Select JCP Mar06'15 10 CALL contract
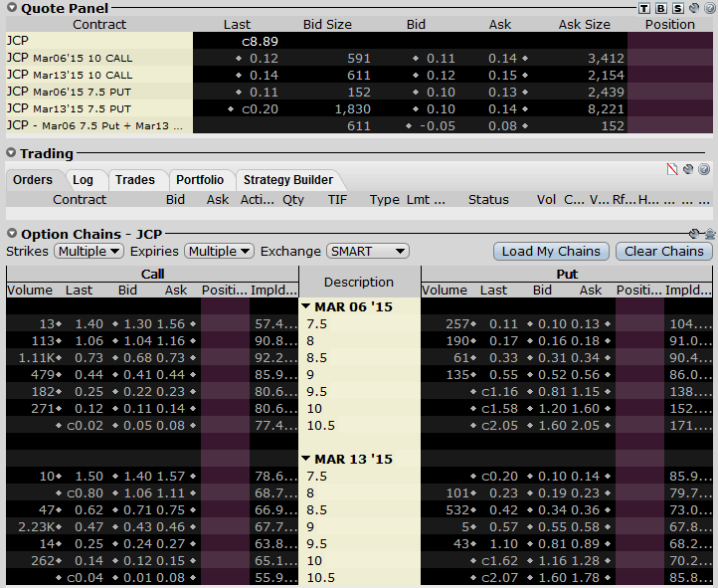718x588 pixels. tap(98, 58)
